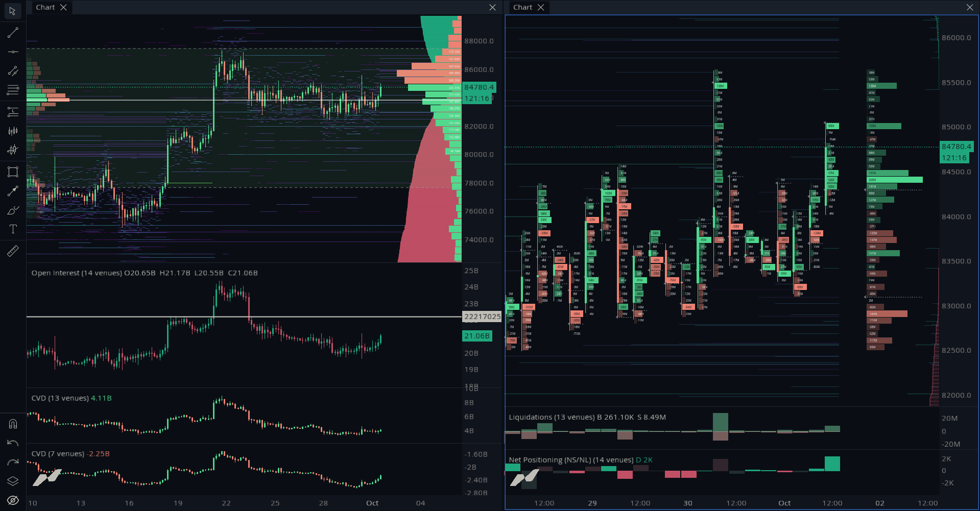980x511 pixels.
Task: Click the 22217025 open interest line label
Action: [482, 317]
